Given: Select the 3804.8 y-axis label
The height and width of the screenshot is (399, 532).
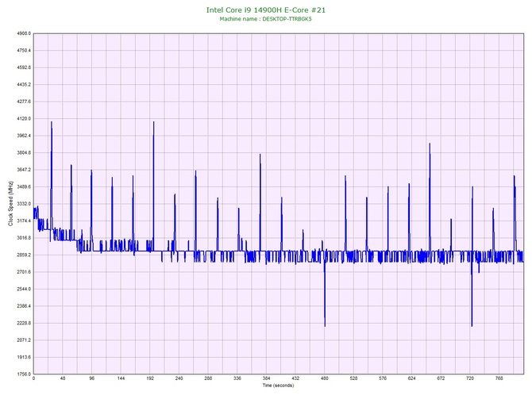Looking at the screenshot, I should pyautogui.click(x=24, y=153).
